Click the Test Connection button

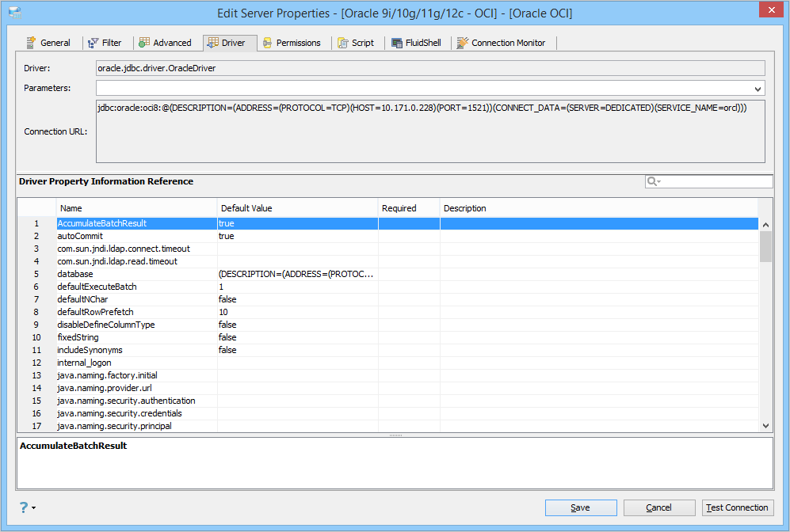(x=737, y=507)
